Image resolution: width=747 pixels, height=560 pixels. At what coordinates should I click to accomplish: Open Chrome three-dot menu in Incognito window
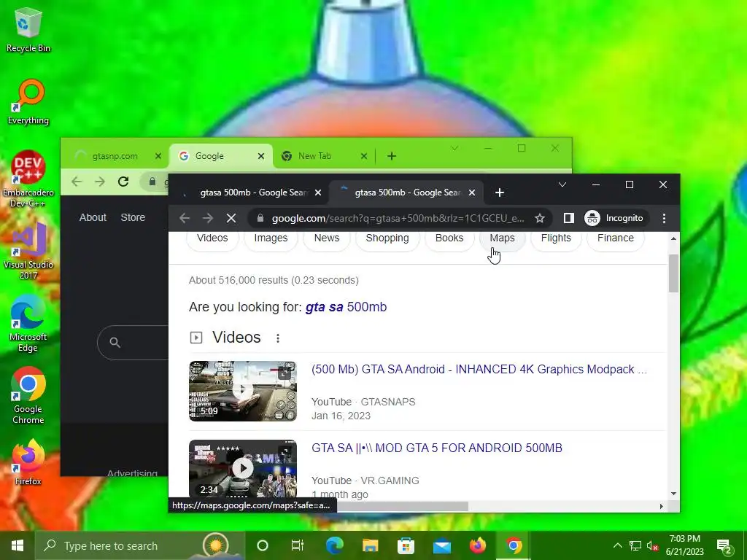click(664, 218)
